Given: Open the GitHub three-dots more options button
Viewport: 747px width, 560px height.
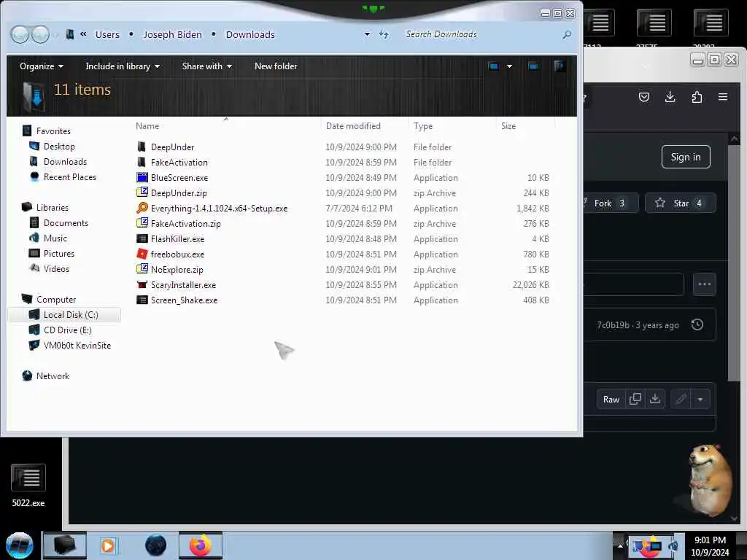Looking at the screenshot, I should [704, 284].
